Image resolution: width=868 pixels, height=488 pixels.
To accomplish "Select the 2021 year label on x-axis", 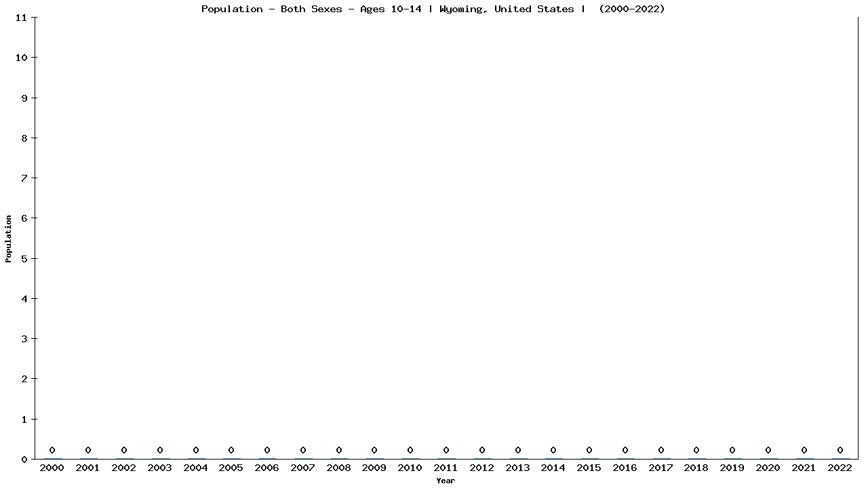I will 804,468.
